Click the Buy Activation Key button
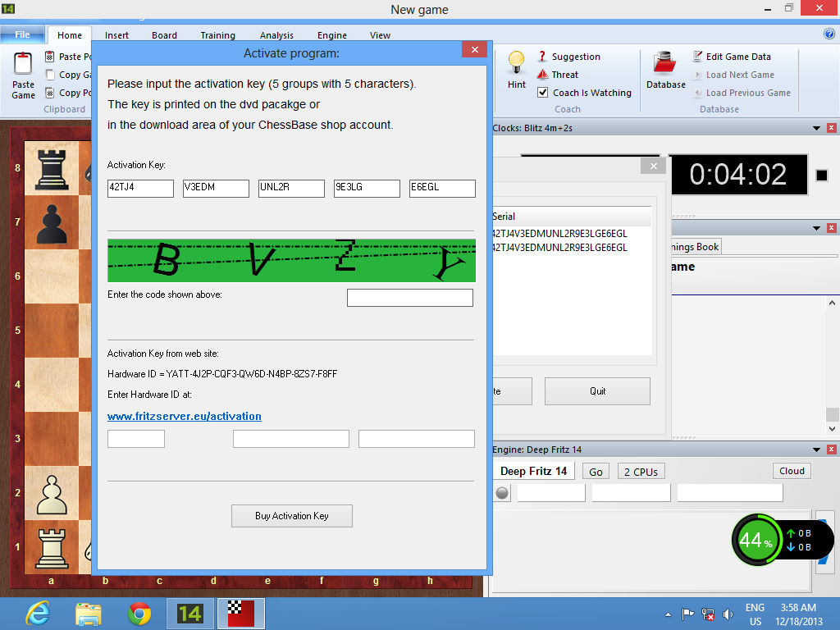 [292, 516]
